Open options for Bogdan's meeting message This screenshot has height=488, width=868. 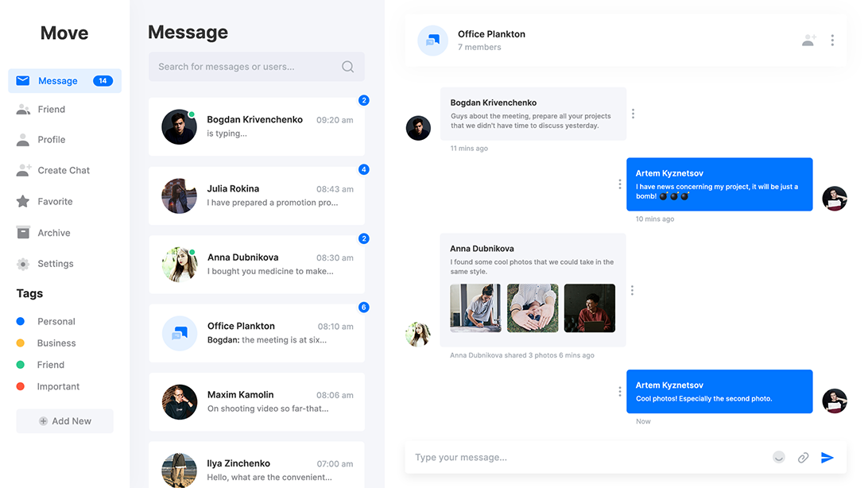point(633,114)
